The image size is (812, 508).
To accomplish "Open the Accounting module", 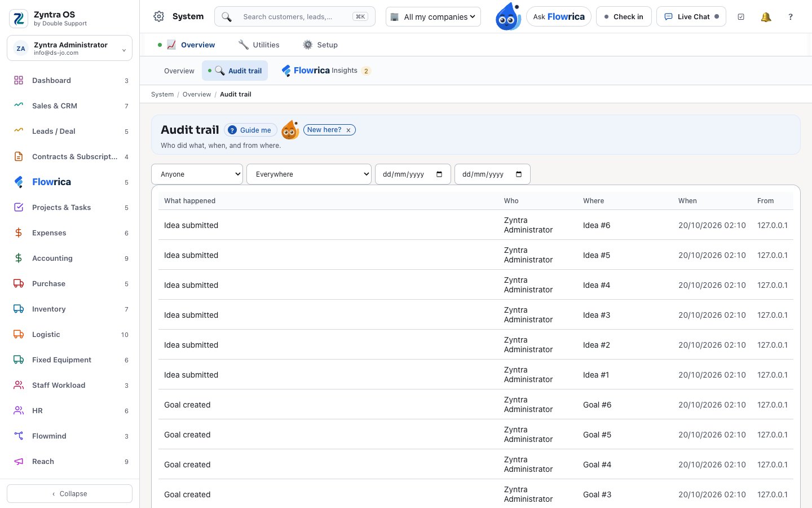I will (69, 259).
